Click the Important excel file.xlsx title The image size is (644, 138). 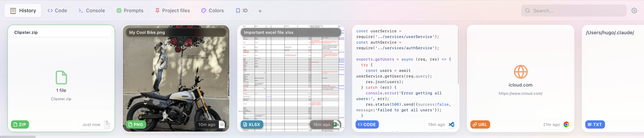coord(269,33)
